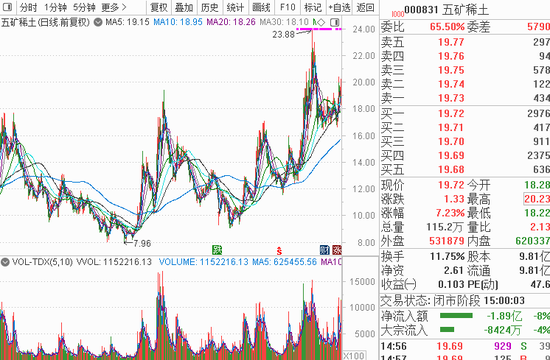Select the 卖五 price 19.77
The height and width of the screenshot is (360, 550).
coord(451,42)
